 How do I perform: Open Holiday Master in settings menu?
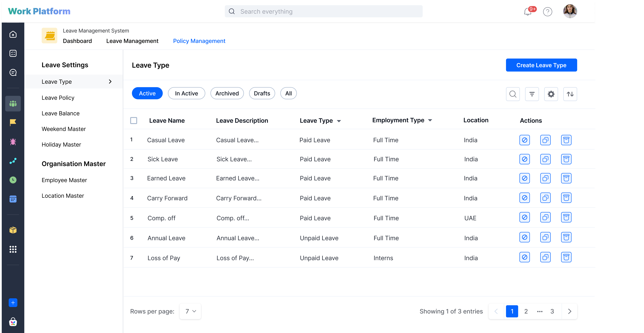coord(61,144)
